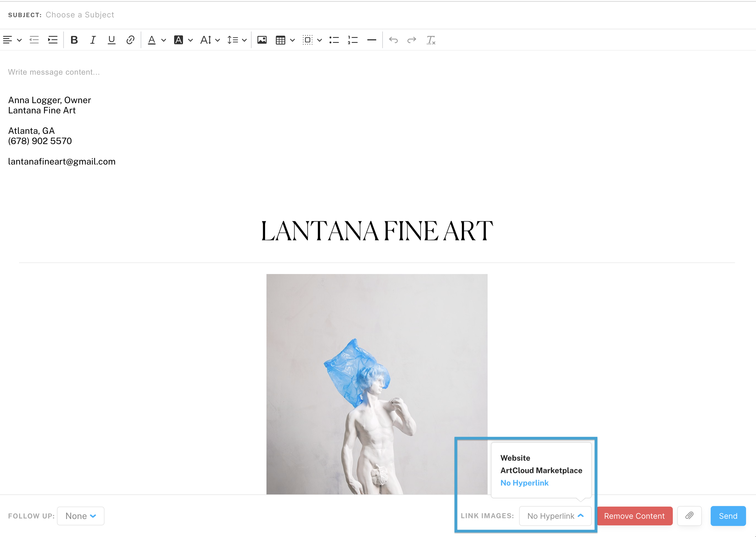Decrease indent with outdent icon
Screen dimensions: 756x537
tap(34, 40)
